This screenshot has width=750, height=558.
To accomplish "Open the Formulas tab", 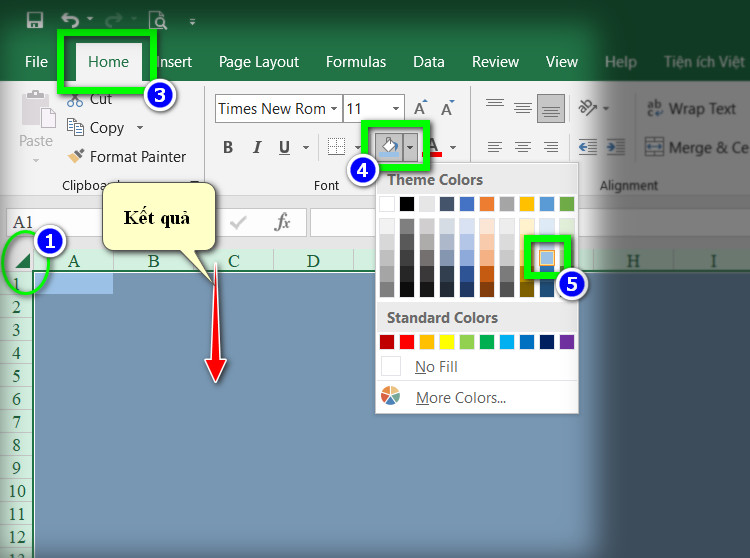I will click(356, 62).
